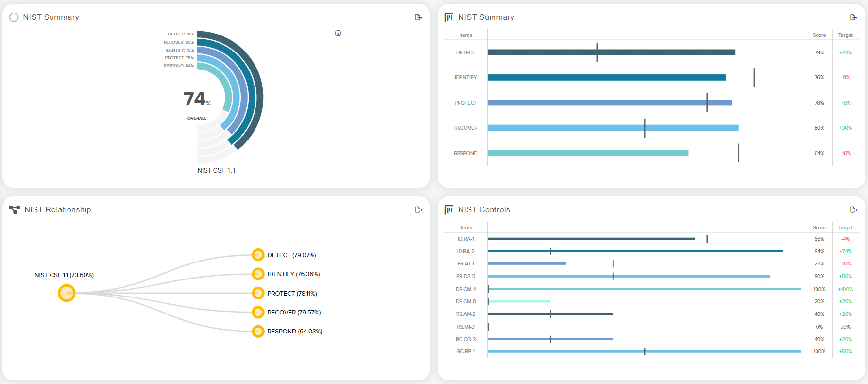Click the RC.CO-3 control row label
The width and height of the screenshot is (868, 384).
[x=465, y=339]
